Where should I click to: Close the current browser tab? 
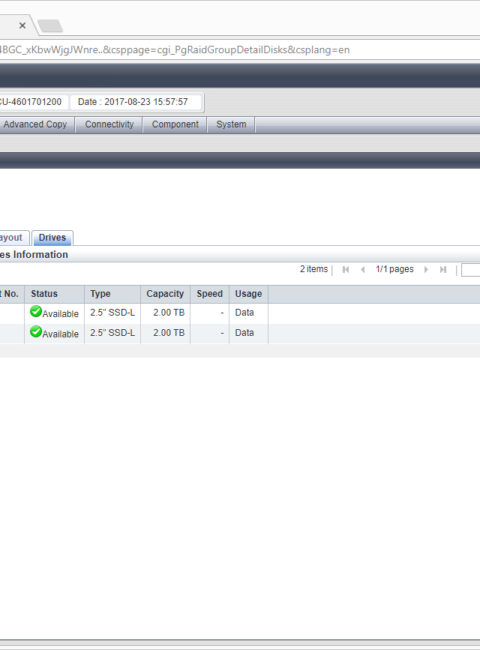[22, 26]
